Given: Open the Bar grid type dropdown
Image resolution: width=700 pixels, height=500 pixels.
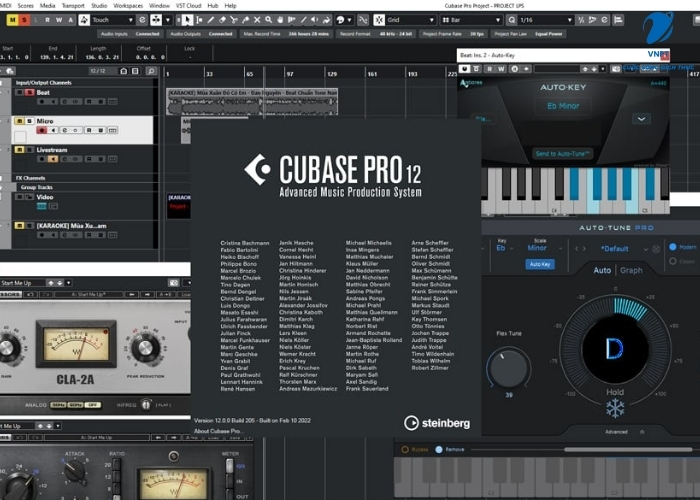Looking at the screenshot, I should tap(471, 20).
